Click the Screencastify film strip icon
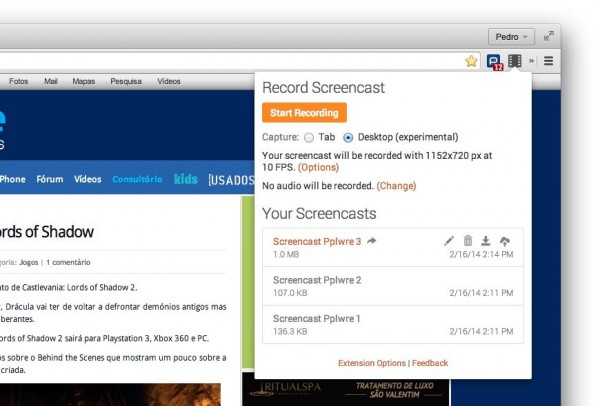The image size is (600, 406). (515, 61)
